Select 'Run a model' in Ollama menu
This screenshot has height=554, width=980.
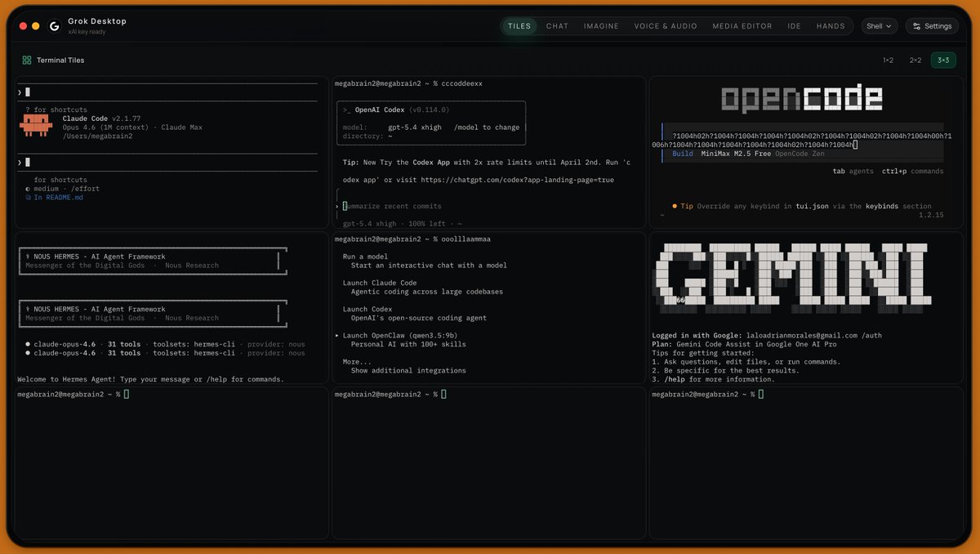tap(365, 257)
